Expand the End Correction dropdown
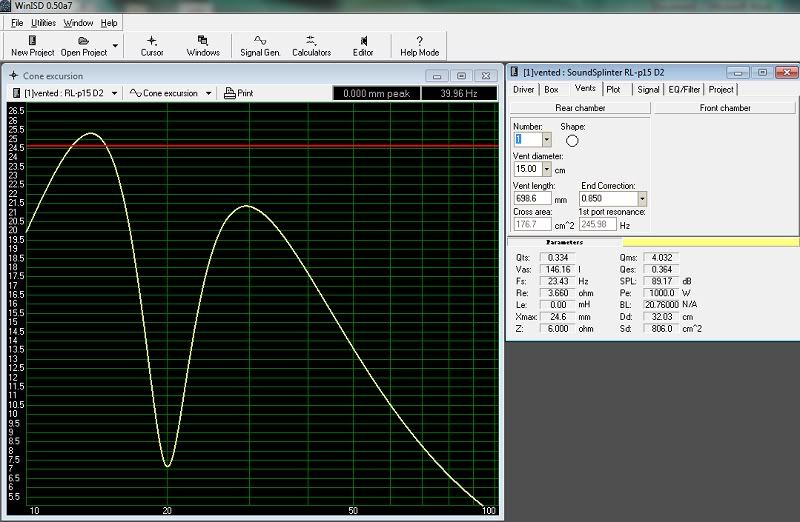This screenshot has width=800, height=522. [x=641, y=198]
